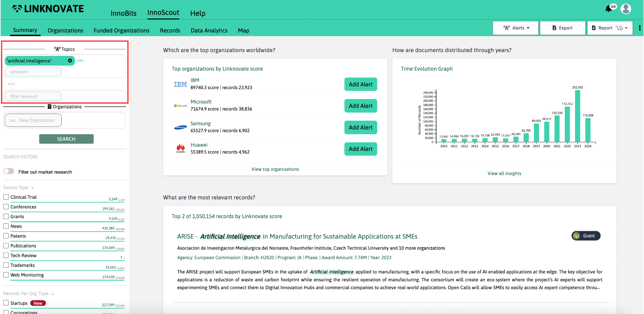The image size is (644, 314).
Task: Check the Web Monitoring source type
Action: 6,275
